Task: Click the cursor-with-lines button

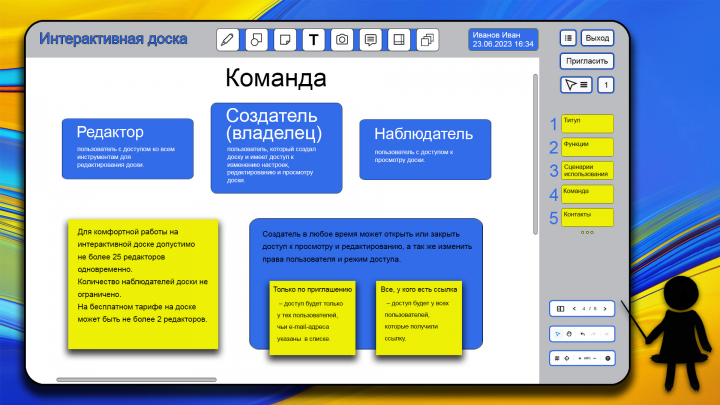Action: (576, 85)
